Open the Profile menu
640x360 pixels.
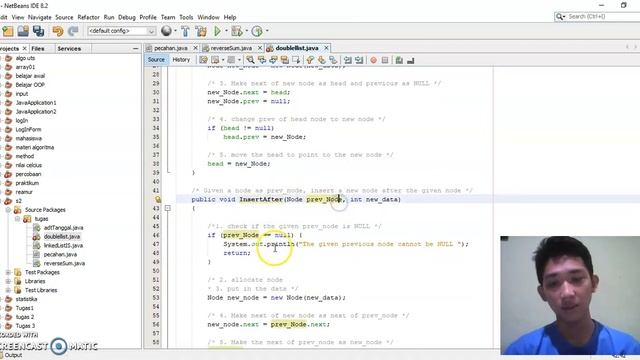(x=148, y=17)
